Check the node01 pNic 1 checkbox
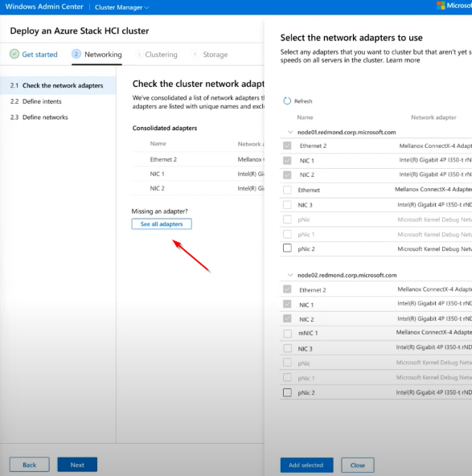 click(287, 234)
